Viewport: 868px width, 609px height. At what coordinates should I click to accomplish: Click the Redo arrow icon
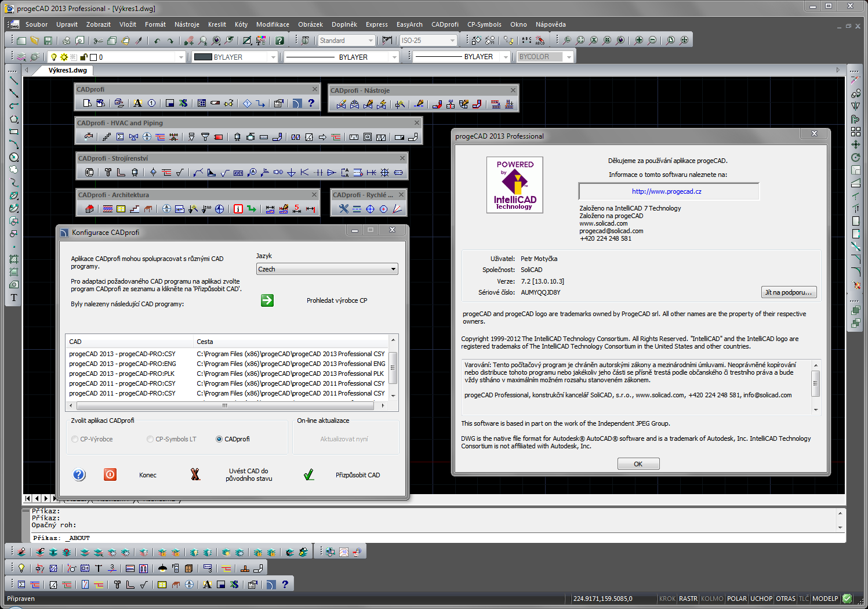(170, 41)
